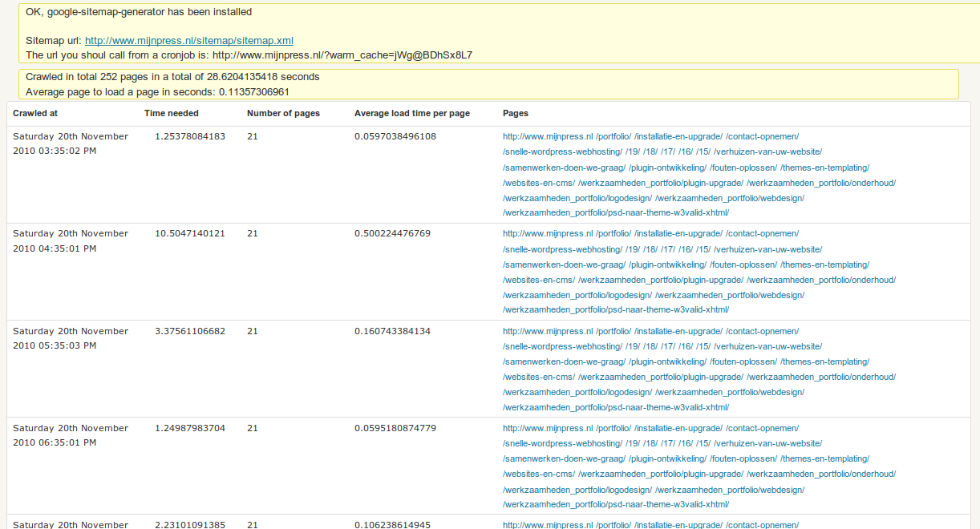The width and height of the screenshot is (980, 529).
Task: Open /portfolio/ link in the 03:35:02 PM row
Action: point(614,136)
